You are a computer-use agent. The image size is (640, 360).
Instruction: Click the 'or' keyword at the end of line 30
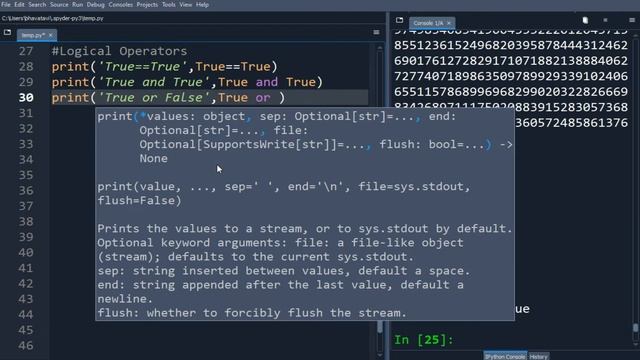263,98
